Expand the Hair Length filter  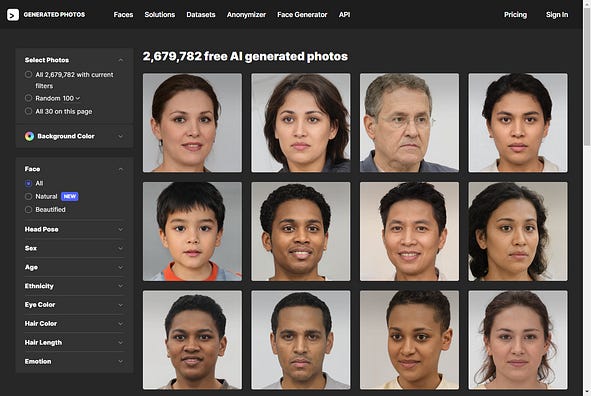coord(74,342)
